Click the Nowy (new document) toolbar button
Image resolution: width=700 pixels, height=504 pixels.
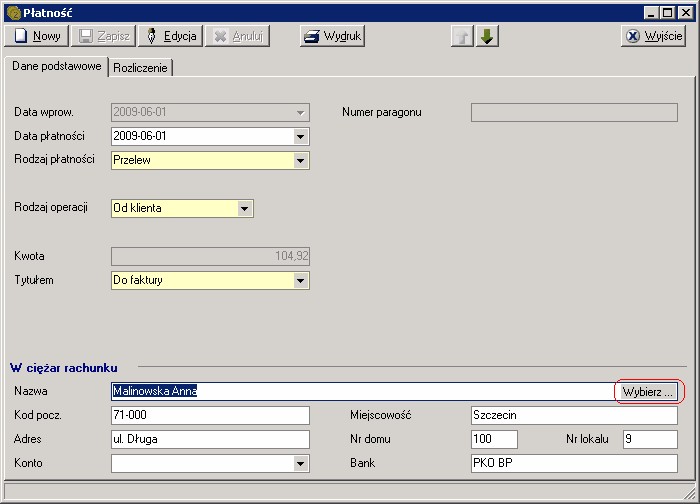[37, 36]
